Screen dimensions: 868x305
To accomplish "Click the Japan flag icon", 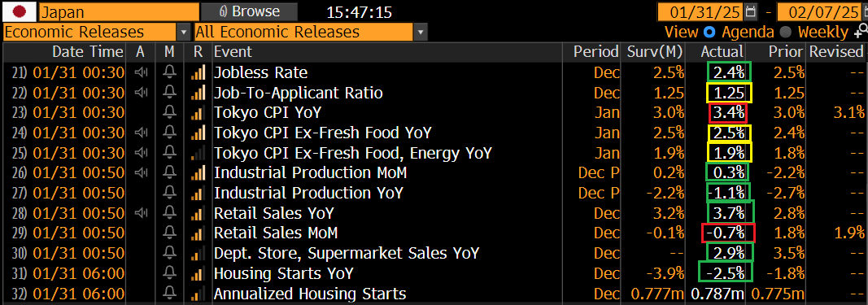I will pos(20,11).
